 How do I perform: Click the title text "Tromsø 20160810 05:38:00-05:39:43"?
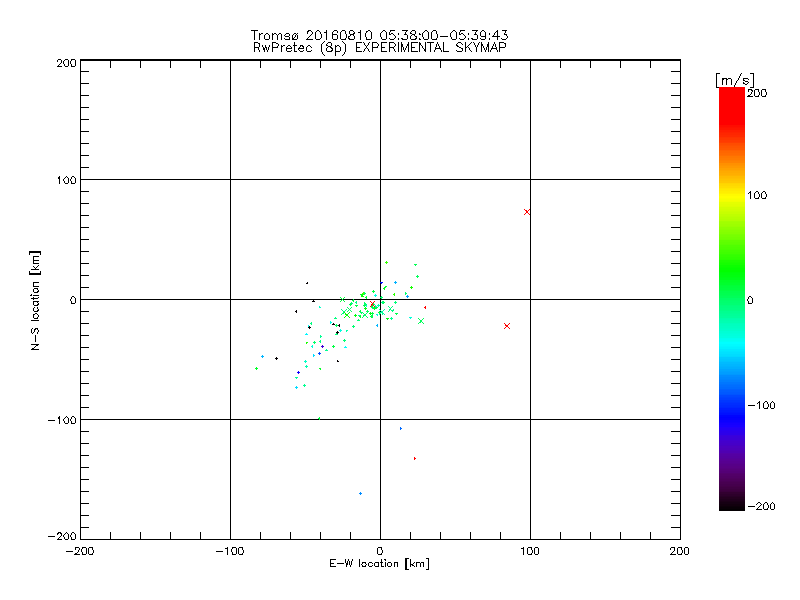(x=380, y=35)
